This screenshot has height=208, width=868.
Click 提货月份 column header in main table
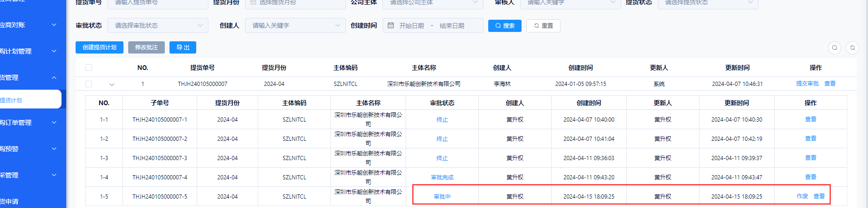click(x=274, y=68)
